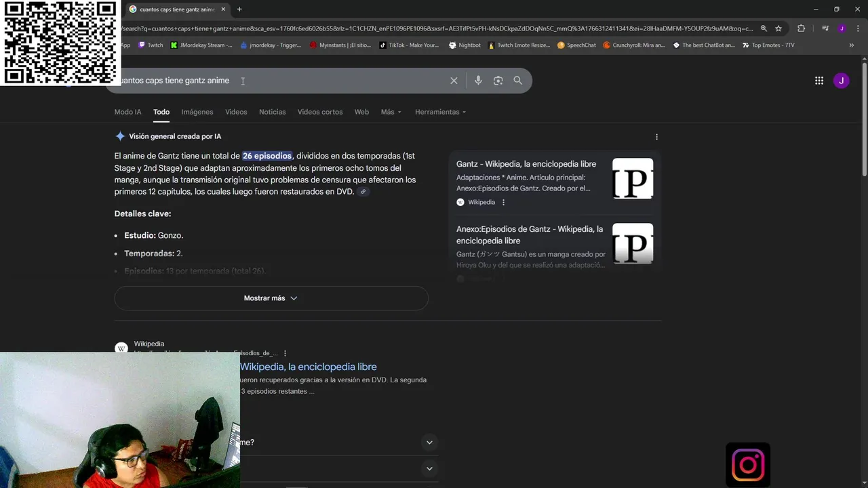Close the 'cuantos caps tiene gantz' tab
The width and height of the screenshot is (868, 488).
click(223, 9)
